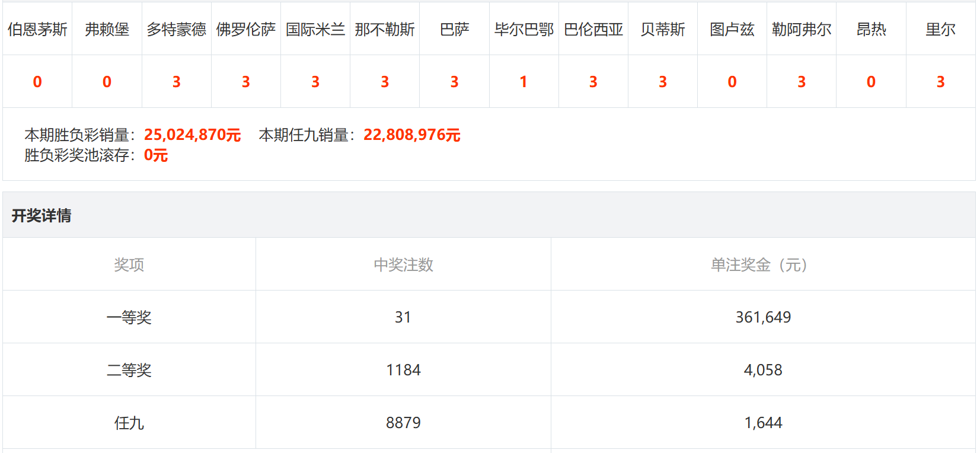Select the 二等奖 row label
Viewport: 980px width, 453px height.
coord(129,370)
